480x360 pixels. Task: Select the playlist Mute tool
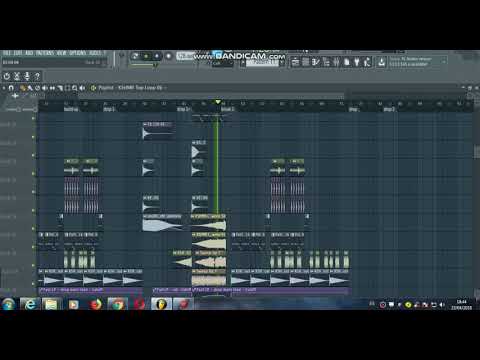click(45, 88)
